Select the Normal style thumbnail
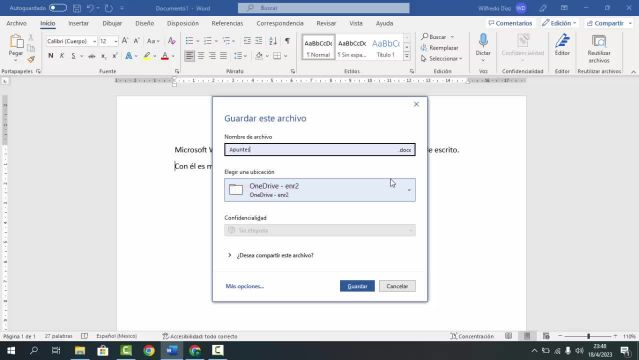The height and width of the screenshot is (360, 639). point(318,47)
